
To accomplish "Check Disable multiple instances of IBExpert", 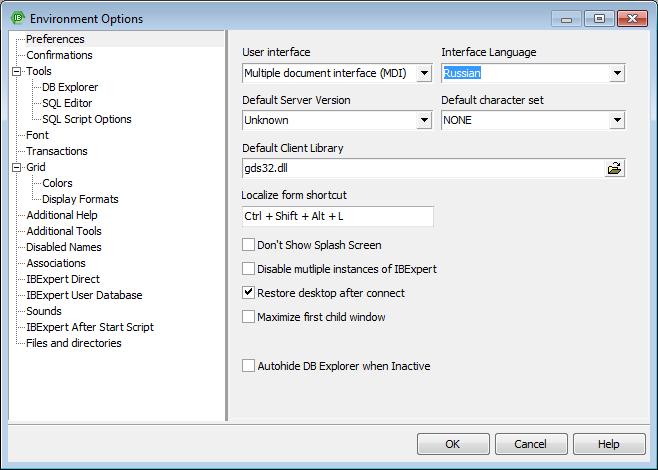I will coord(248,269).
